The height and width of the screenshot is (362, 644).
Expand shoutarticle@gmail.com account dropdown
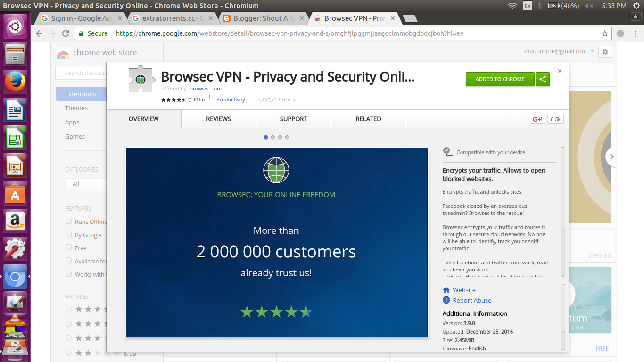559,51
